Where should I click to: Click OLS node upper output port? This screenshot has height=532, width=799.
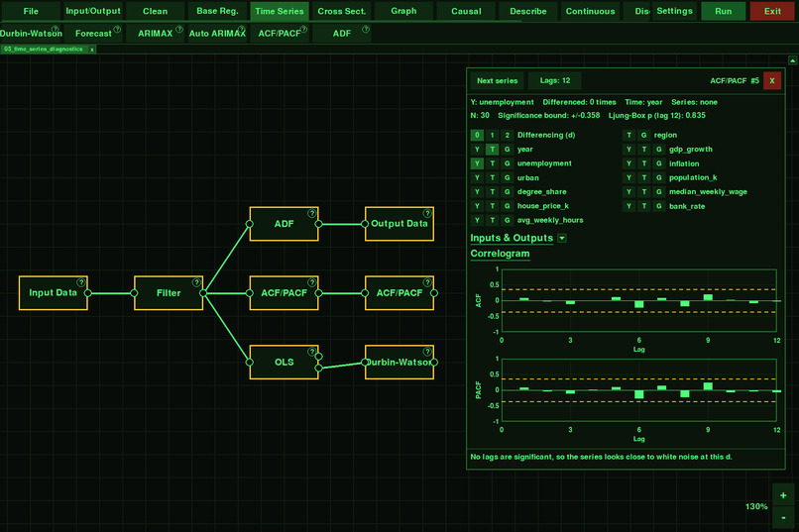318,357
